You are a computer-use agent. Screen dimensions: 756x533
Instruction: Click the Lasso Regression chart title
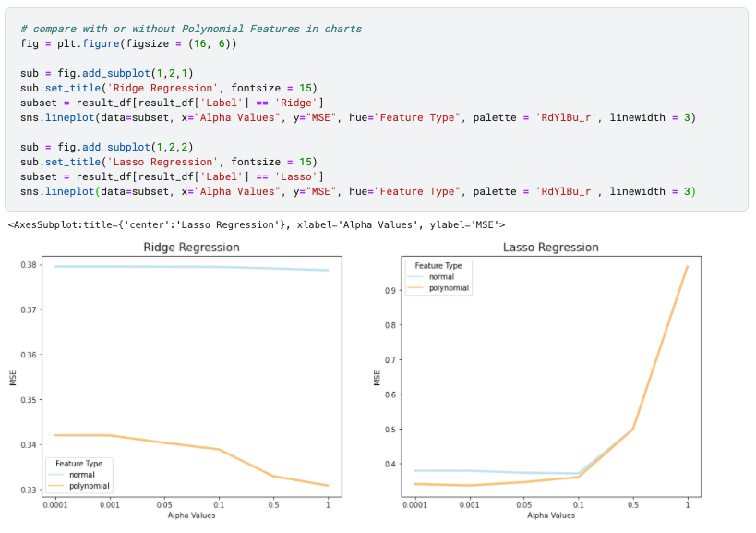(x=550, y=248)
